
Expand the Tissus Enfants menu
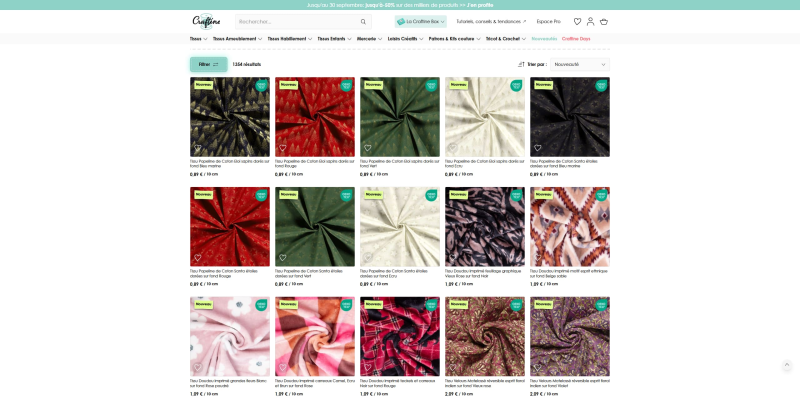coord(335,39)
